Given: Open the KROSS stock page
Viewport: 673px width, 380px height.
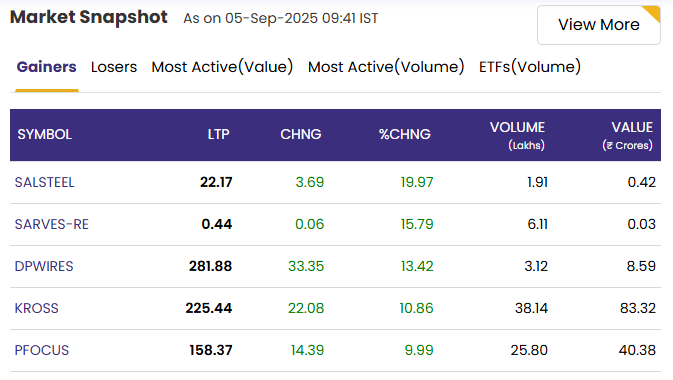Looking at the screenshot, I should (36, 308).
